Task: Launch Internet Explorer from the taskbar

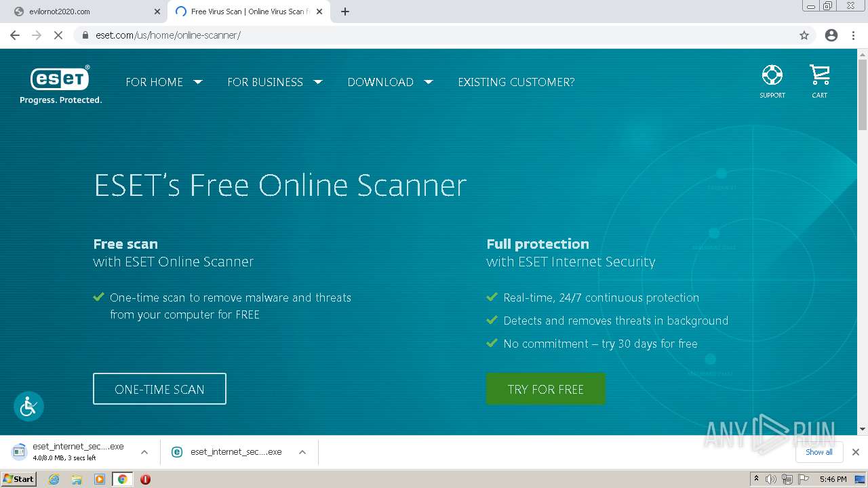Action: [54, 479]
